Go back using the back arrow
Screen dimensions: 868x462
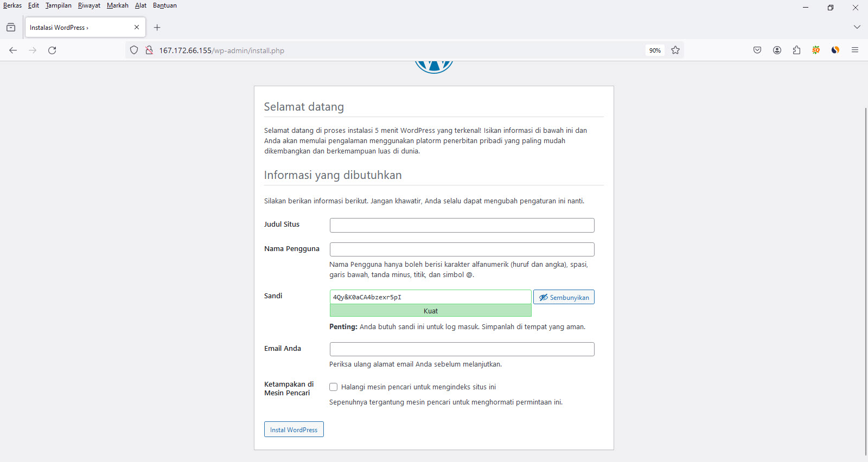tap(13, 50)
